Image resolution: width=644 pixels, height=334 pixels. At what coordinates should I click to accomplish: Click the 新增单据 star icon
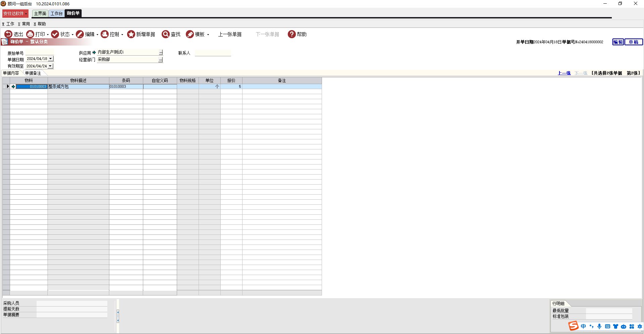pyautogui.click(x=131, y=34)
